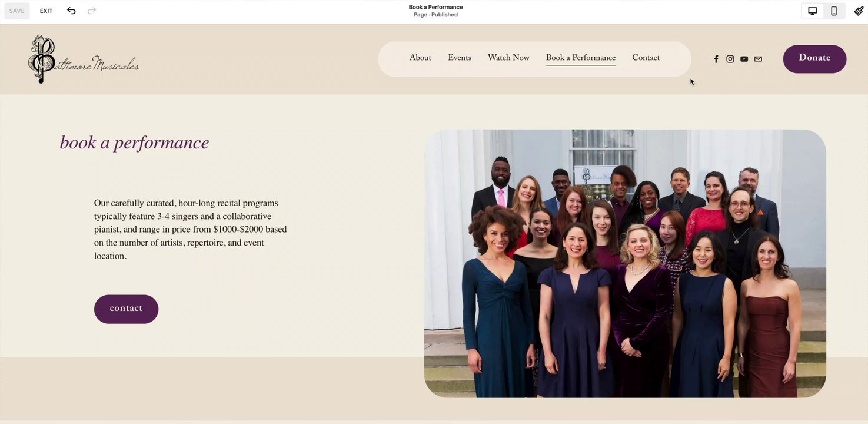Open the Instagram social icon
This screenshot has width=868, height=424.
[730, 59]
